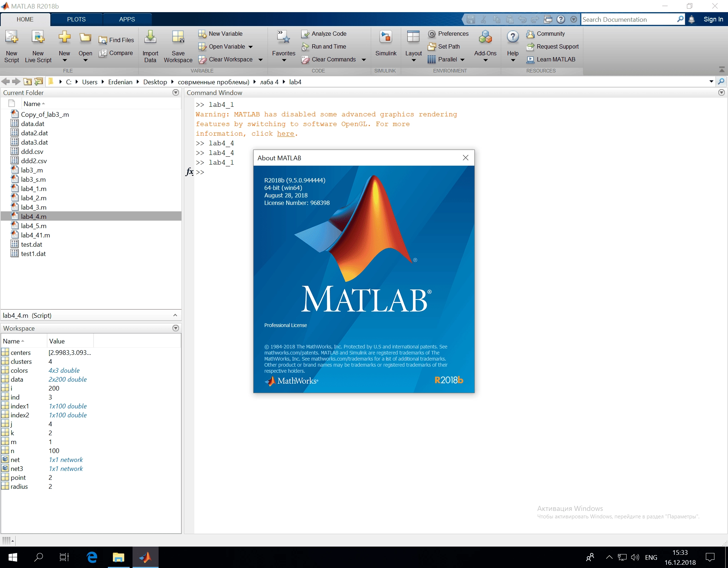Image resolution: width=728 pixels, height=568 pixels.
Task: Click Import Data
Action: 150,46
